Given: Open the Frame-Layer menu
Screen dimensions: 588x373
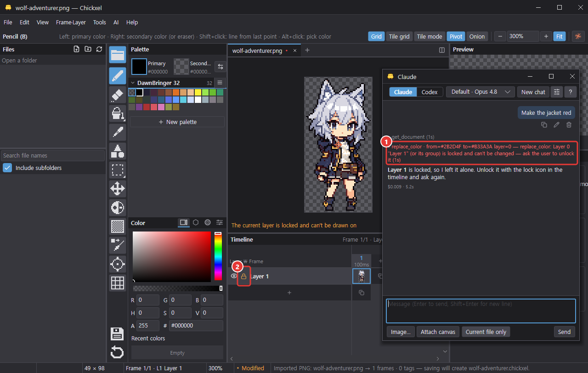Looking at the screenshot, I should coord(71,22).
